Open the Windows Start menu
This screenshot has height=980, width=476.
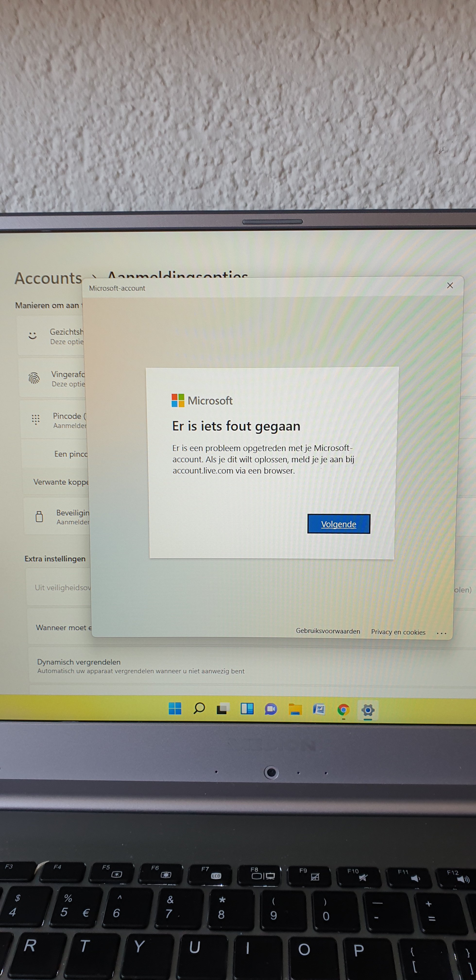click(175, 708)
